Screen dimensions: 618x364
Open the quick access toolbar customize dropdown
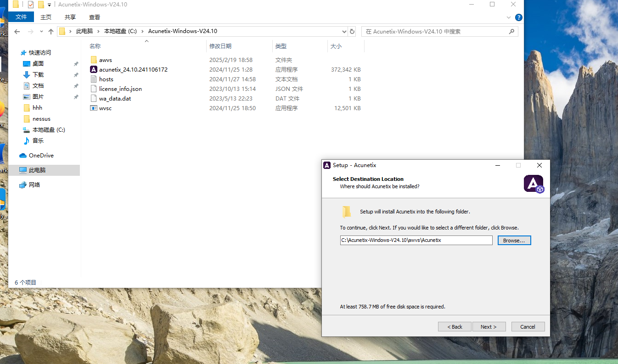click(x=49, y=5)
